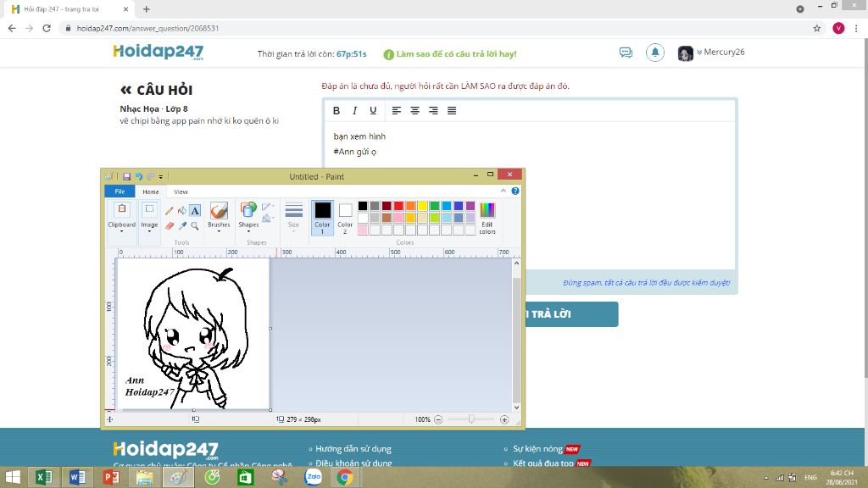Reload the browser page
Screen dimensions: 868x488
tap(47, 28)
